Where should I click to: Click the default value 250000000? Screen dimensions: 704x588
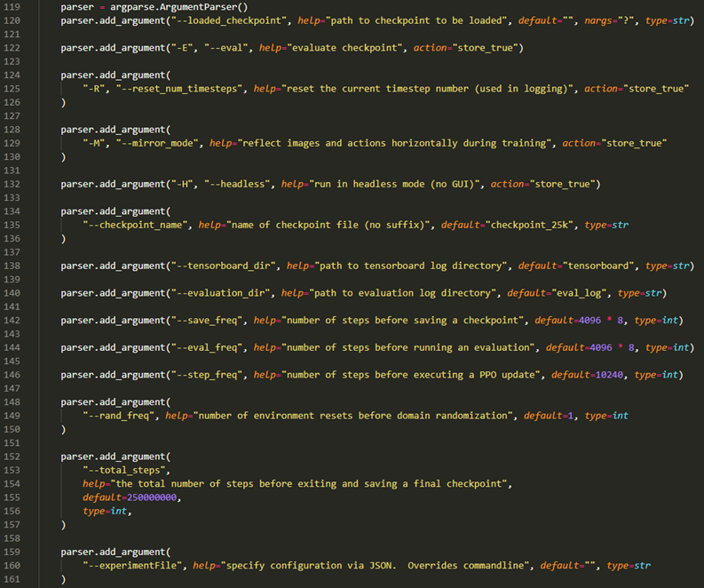click(152, 497)
